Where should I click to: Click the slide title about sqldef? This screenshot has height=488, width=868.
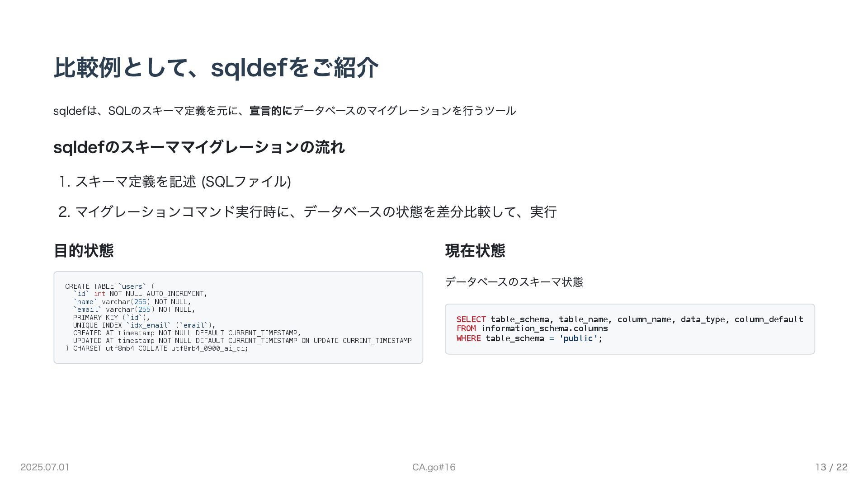(x=216, y=68)
